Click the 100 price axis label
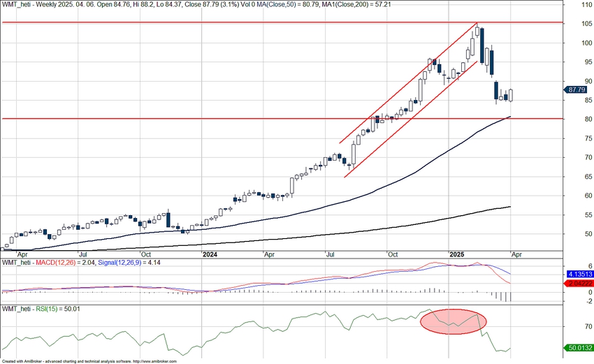Image resolution: width=594 pixels, height=364 pixels. click(587, 43)
